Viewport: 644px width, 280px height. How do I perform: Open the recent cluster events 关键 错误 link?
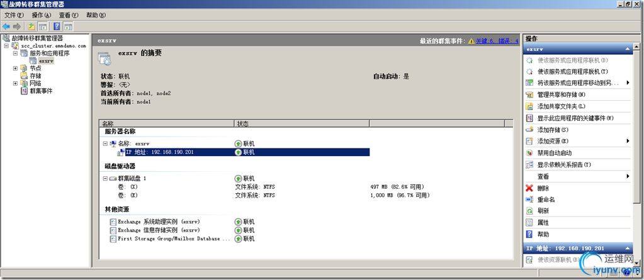[497, 41]
